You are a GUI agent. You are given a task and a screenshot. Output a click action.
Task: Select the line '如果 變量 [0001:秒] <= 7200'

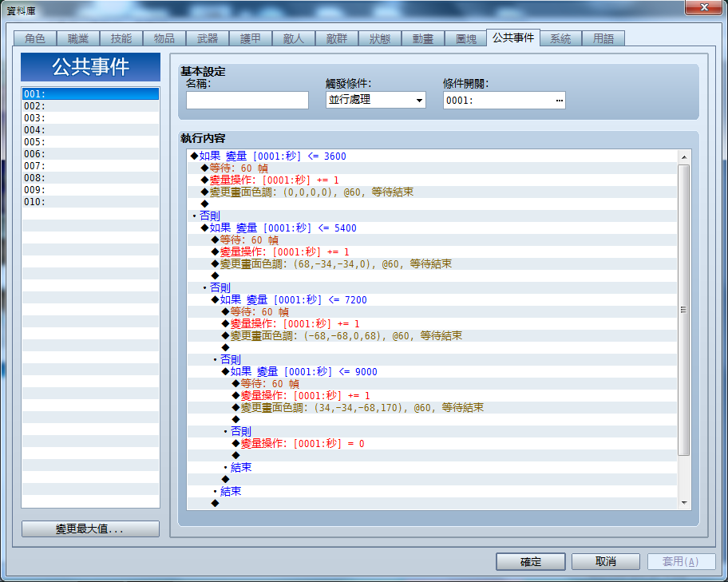432,299
